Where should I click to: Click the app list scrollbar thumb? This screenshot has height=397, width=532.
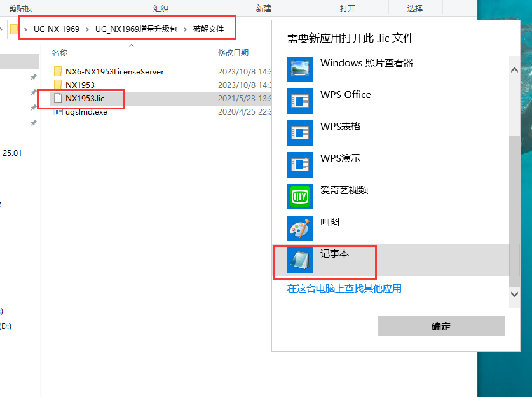[x=514, y=211]
